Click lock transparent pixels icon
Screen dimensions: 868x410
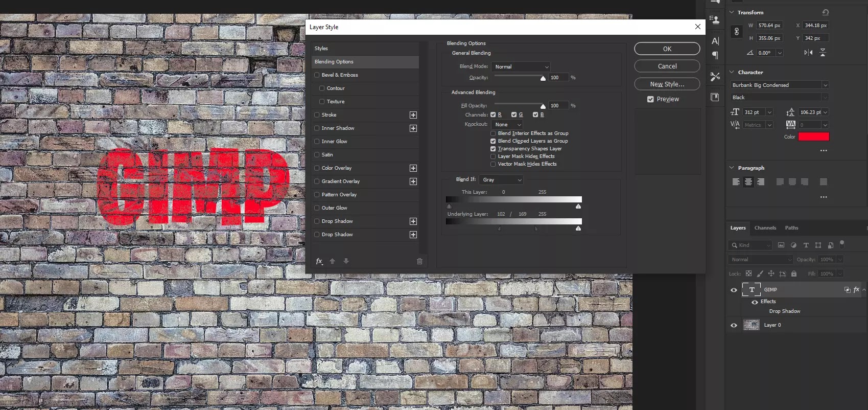[x=748, y=274]
